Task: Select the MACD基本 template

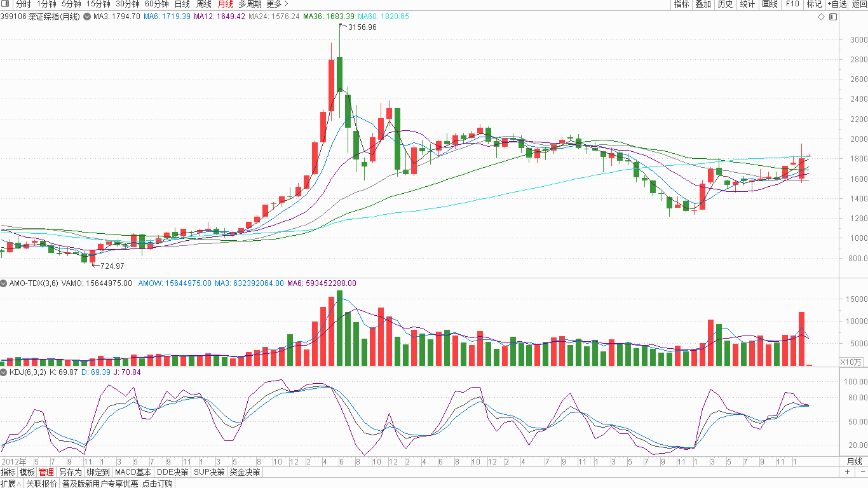Action: [x=133, y=472]
